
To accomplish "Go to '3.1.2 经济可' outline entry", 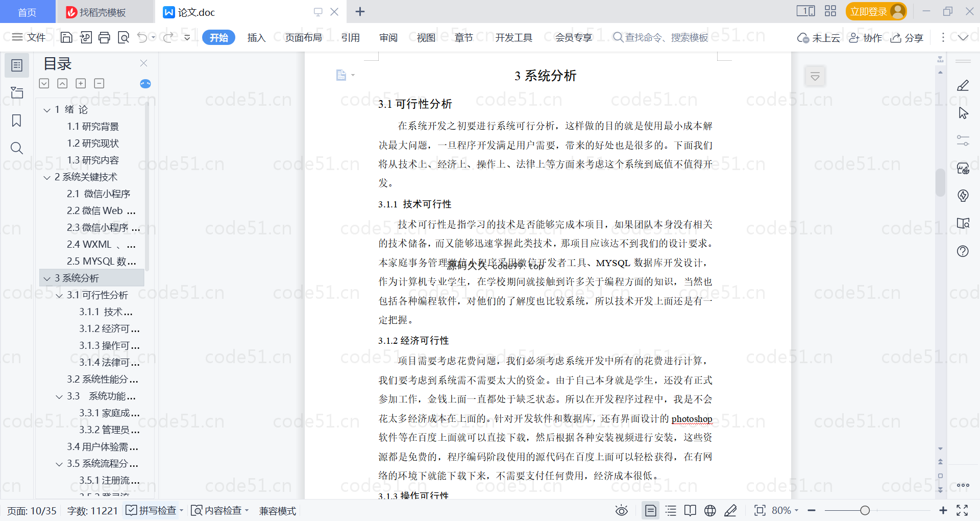I will click(x=109, y=329).
